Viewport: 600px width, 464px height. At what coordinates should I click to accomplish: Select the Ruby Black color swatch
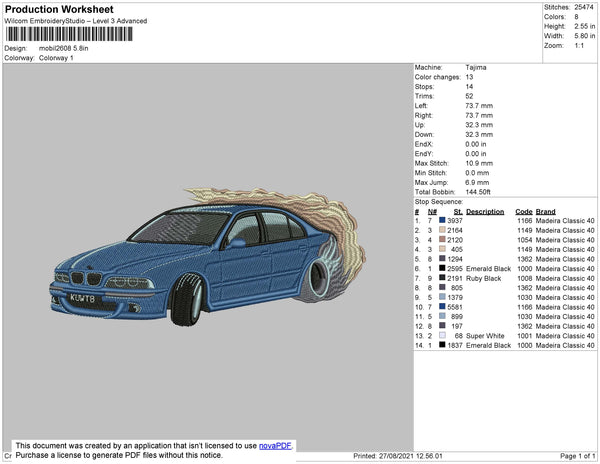pos(442,278)
